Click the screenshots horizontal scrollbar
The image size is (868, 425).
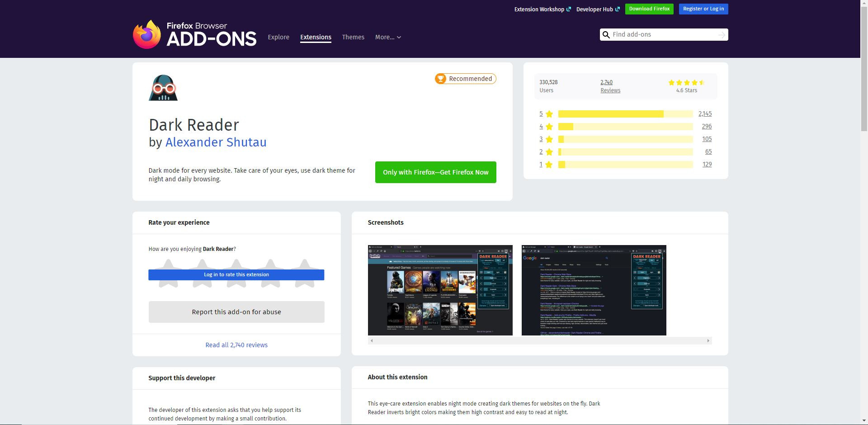540,341
